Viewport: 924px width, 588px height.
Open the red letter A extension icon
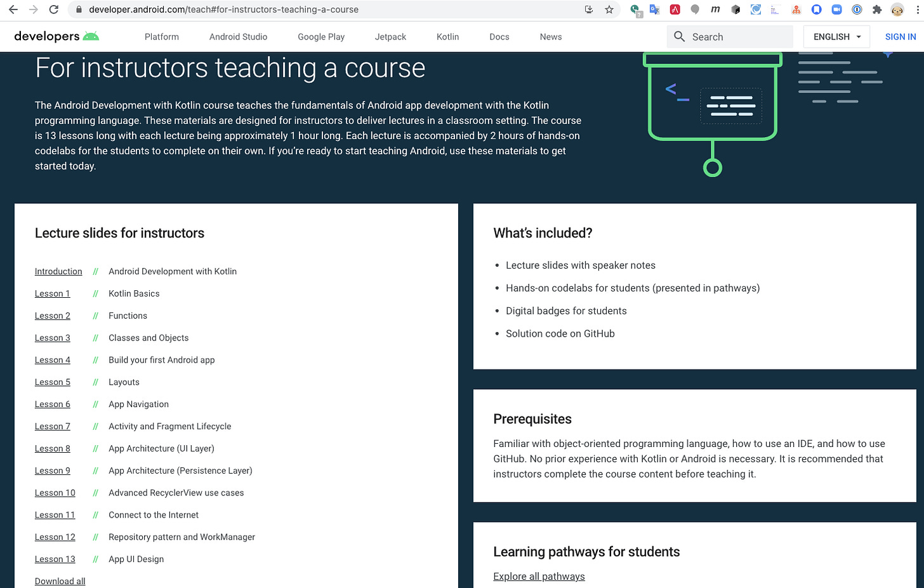pyautogui.click(x=675, y=10)
